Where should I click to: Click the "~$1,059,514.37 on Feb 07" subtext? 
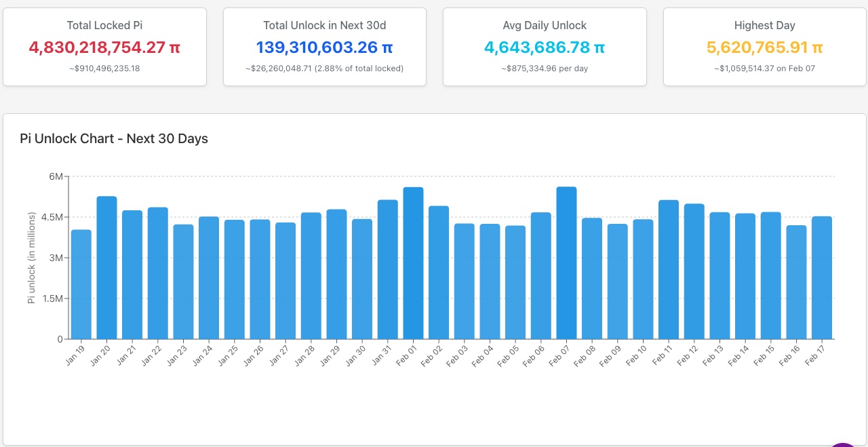pos(765,69)
